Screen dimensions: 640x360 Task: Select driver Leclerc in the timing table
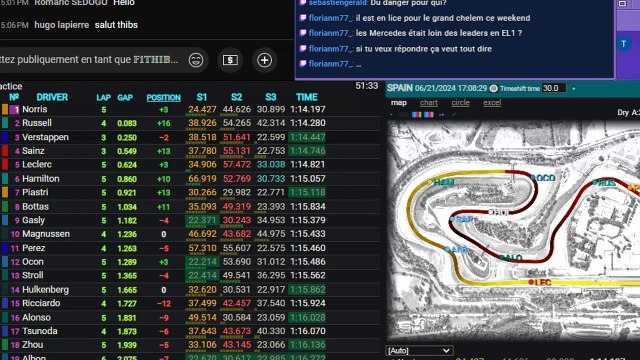(x=37, y=164)
